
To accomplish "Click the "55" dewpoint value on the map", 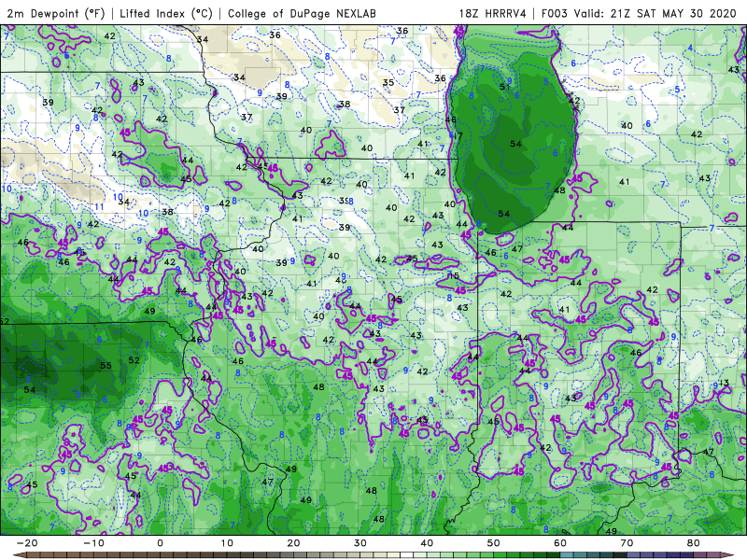I will point(106,366).
